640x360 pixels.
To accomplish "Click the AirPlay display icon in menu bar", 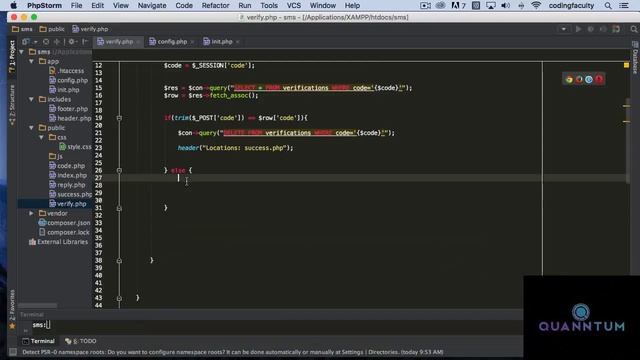I will coord(491,6).
